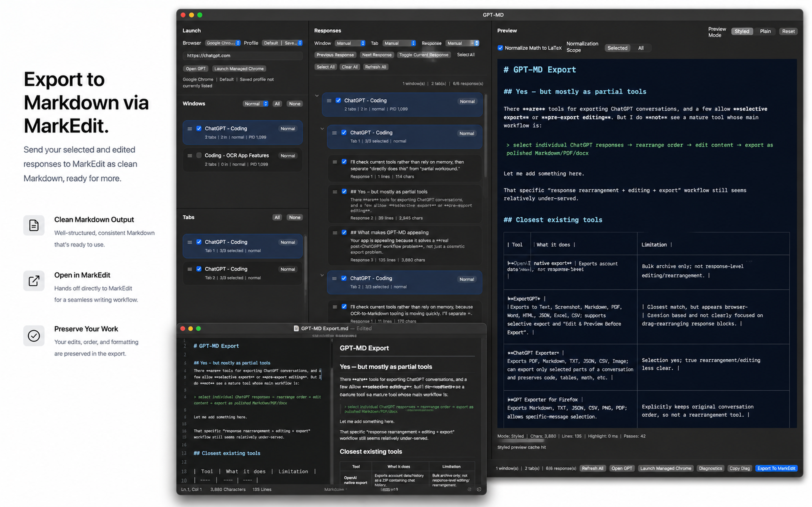The image size is (812, 507).
Task: Enable the 'Coding - OCR App Features' window checkbox
Action: [x=199, y=155]
